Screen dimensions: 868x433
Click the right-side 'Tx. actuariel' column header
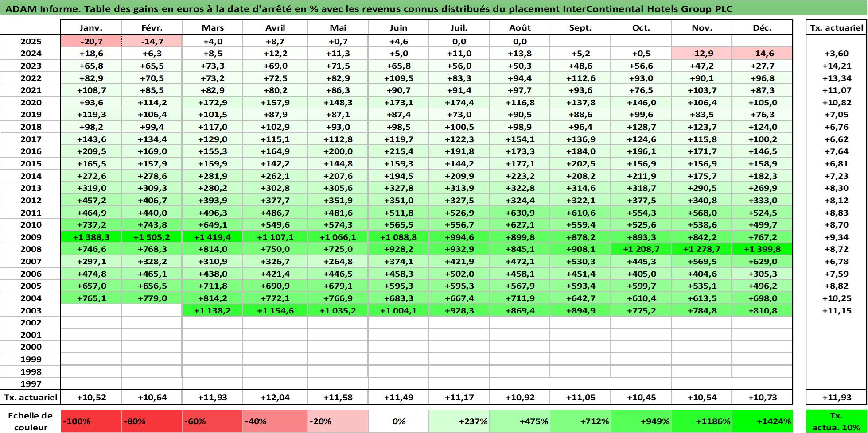tap(836, 27)
